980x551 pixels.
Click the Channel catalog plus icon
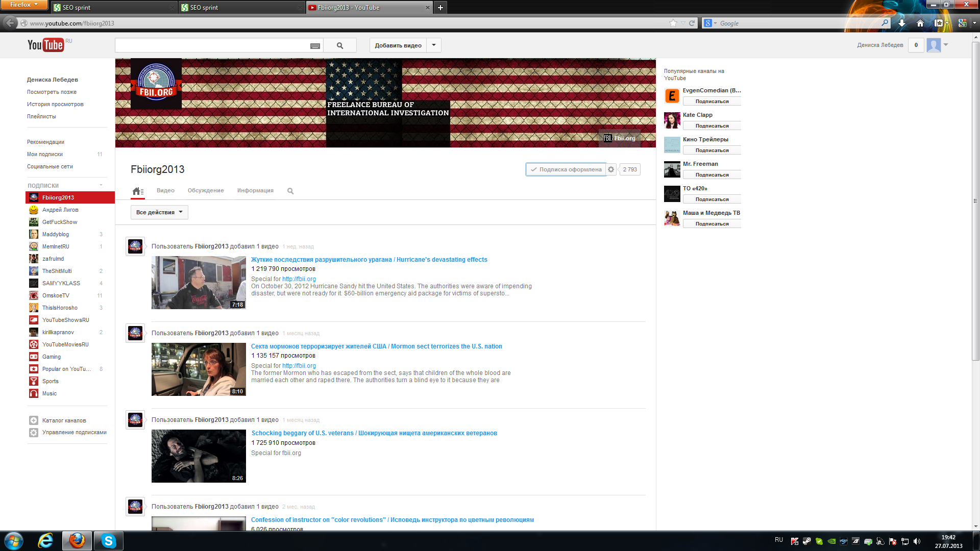(34, 420)
